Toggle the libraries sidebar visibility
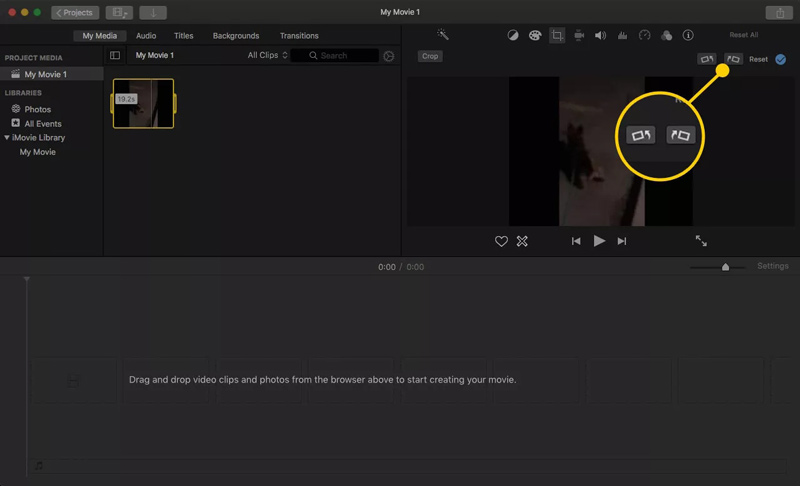The width and height of the screenshot is (800, 486). [x=115, y=56]
